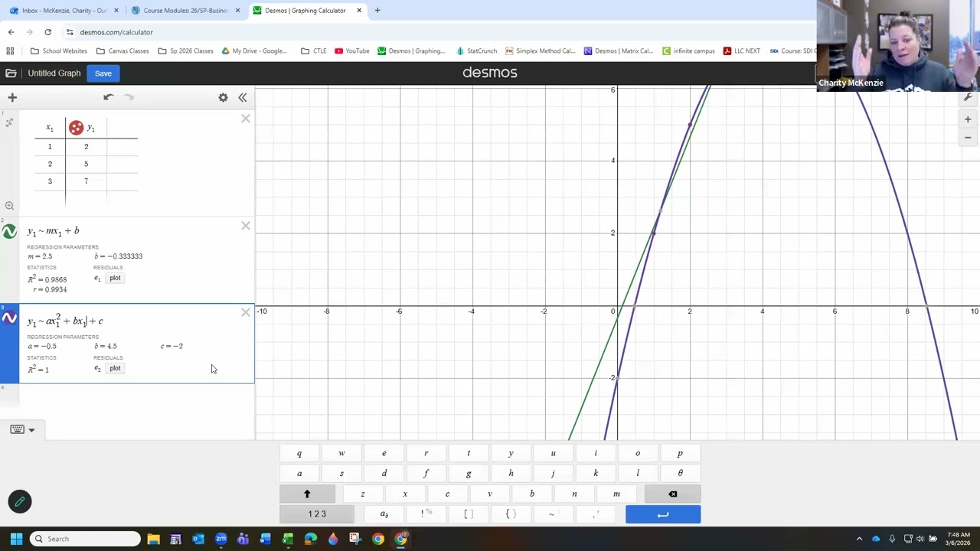Open Excel from the taskbar

(x=288, y=539)
